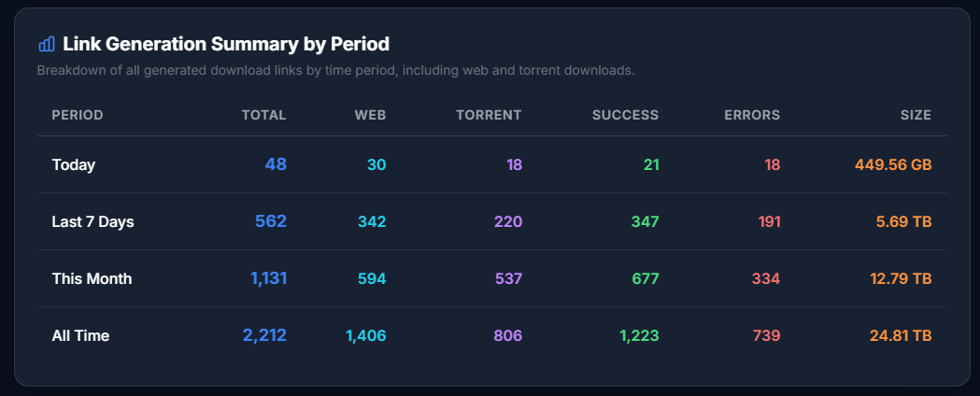Click the This Month torrent count 537
Image resolution: width=980 pixels, height=396 pixels.
507,278
